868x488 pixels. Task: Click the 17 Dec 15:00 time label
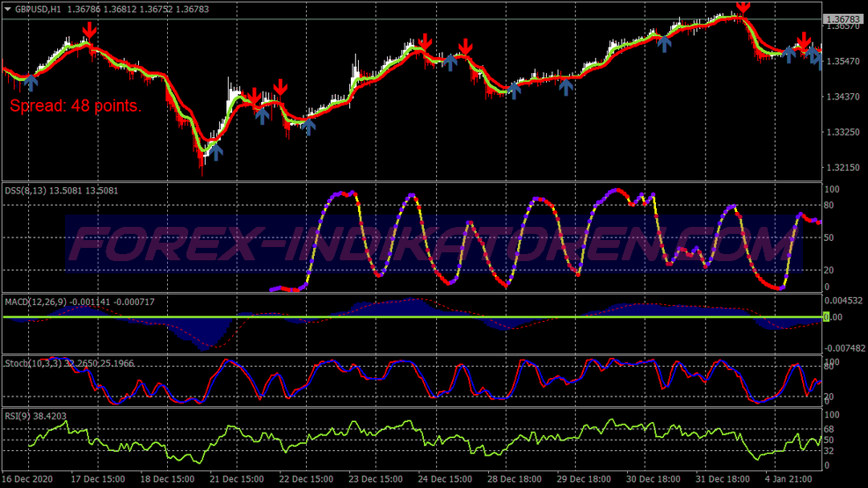pos(98,479)
